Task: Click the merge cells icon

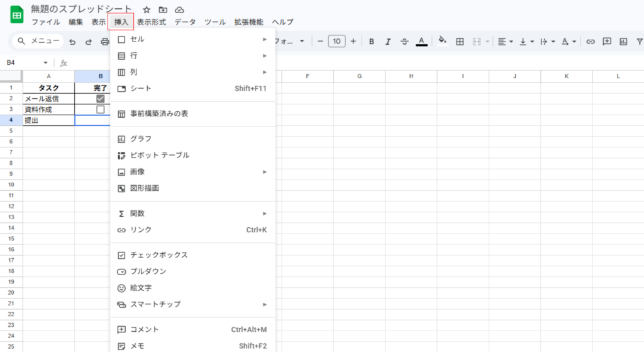Action: click(477, 42)
